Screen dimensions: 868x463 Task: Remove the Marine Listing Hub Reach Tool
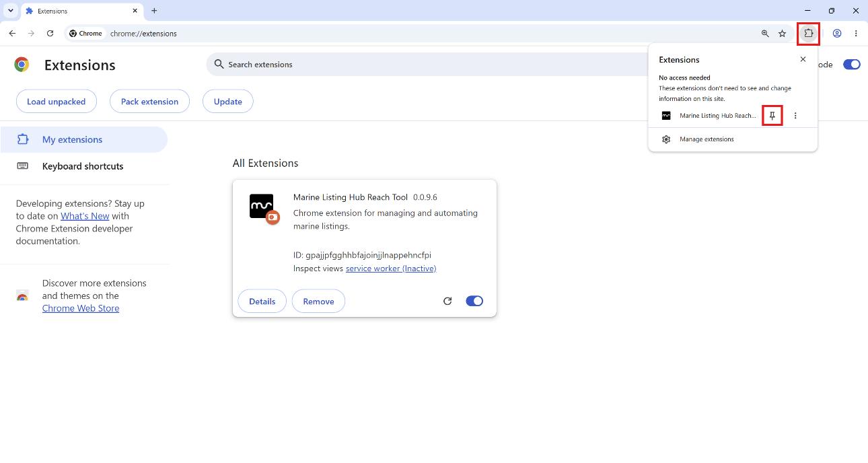(x=318, y=301)
